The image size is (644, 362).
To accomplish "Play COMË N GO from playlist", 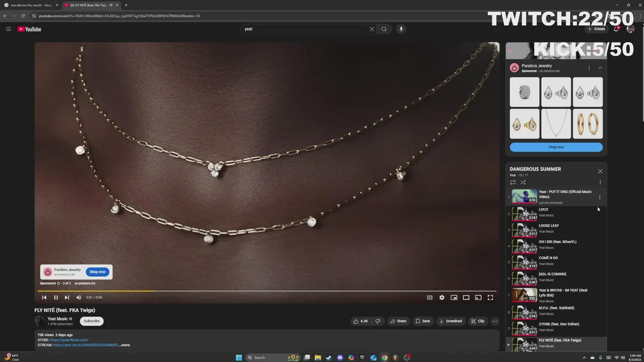I will (x=555, y=261).
